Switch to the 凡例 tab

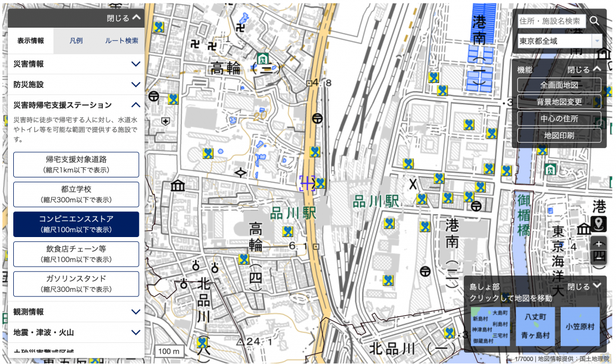(x=76, y=41)
